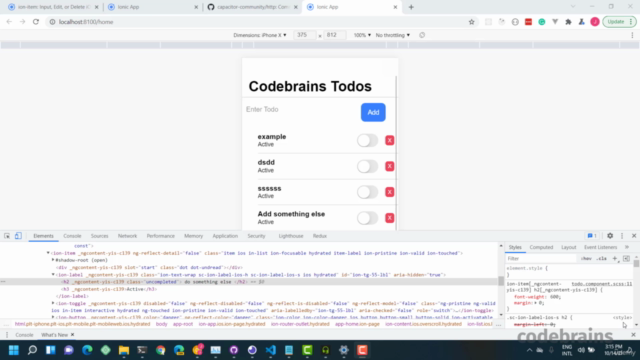This screenshot has width=640, height=360.
Task: Close the What's New drawer tab
Action: point(72,335)
